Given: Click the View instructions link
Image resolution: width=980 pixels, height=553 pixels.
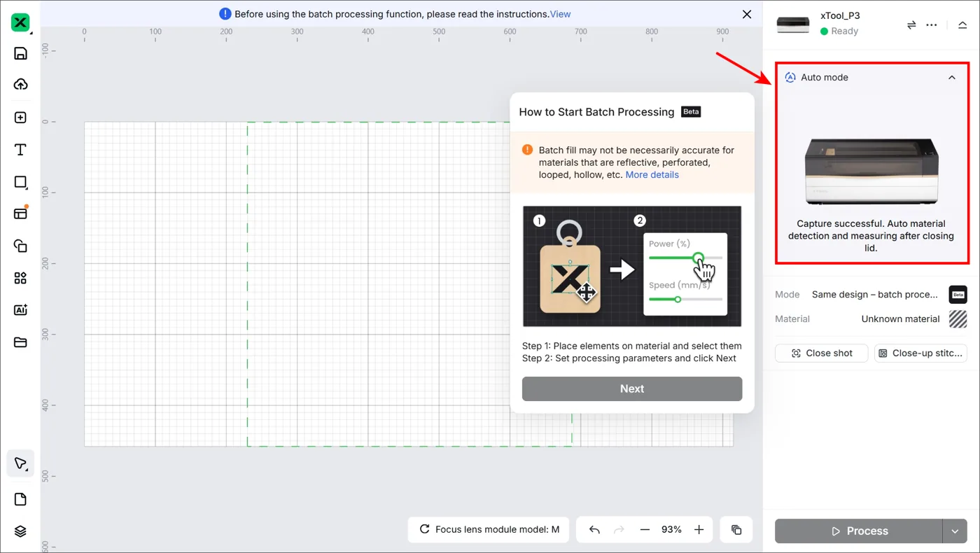Looking at the screenshot, I should coord(560,14).
